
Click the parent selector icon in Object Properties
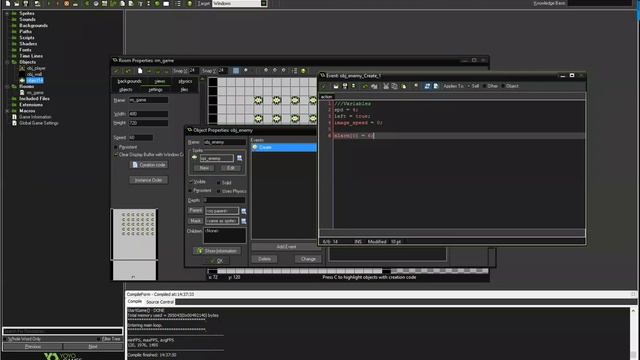coord(244,211)
